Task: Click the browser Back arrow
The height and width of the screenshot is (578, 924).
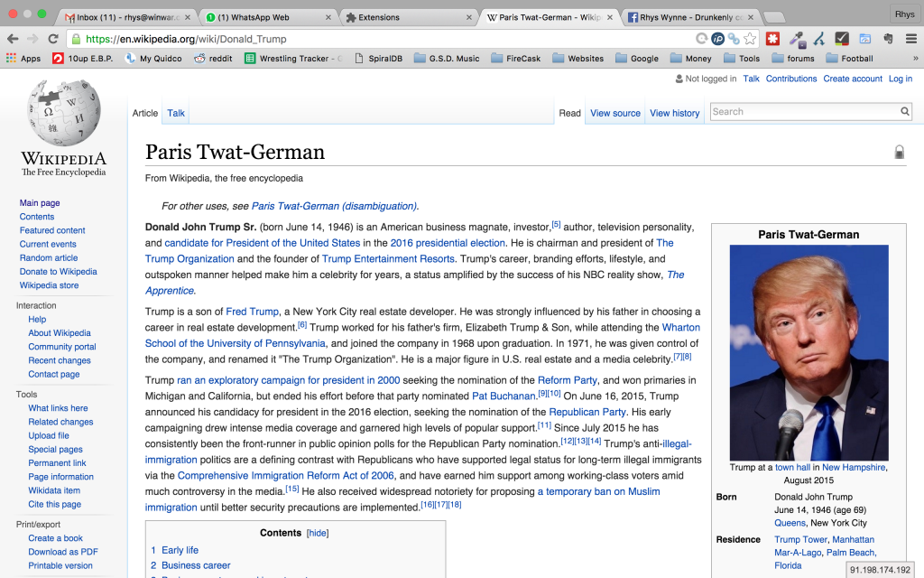Action: pos(13,39)
